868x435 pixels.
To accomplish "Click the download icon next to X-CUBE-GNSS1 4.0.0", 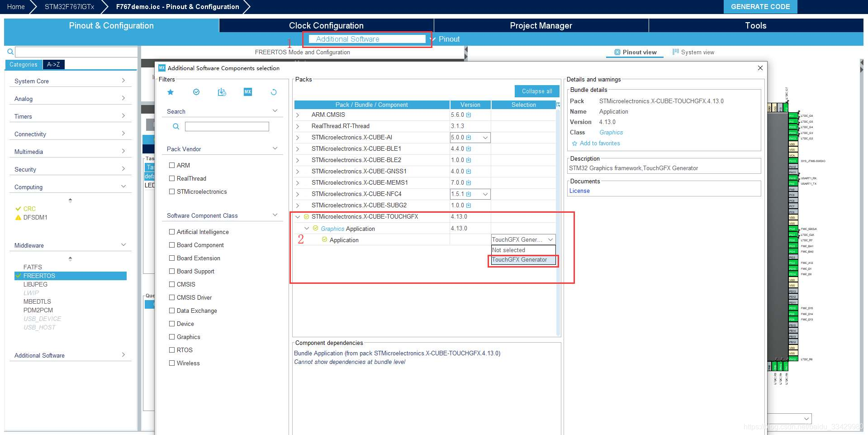I will (x=469, y=172).
